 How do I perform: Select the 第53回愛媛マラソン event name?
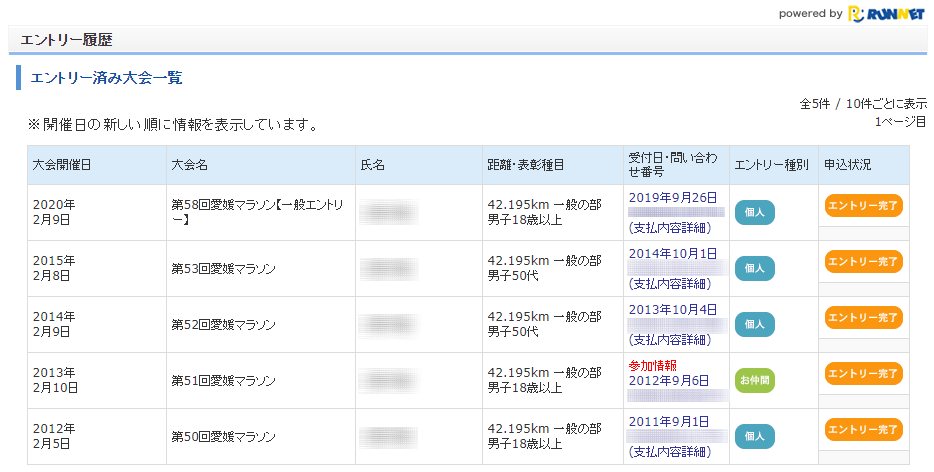click(223, 269)
